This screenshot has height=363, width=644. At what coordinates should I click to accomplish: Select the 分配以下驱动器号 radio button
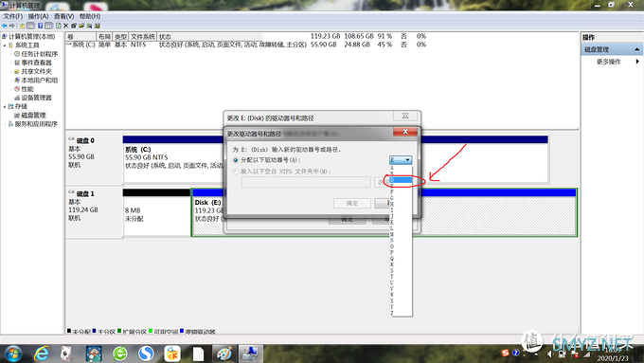click(x=236, y=160)
